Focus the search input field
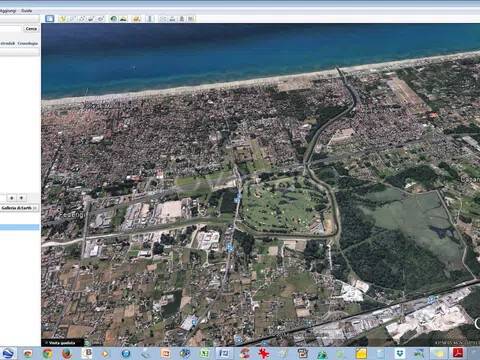 tap(10, 29)
